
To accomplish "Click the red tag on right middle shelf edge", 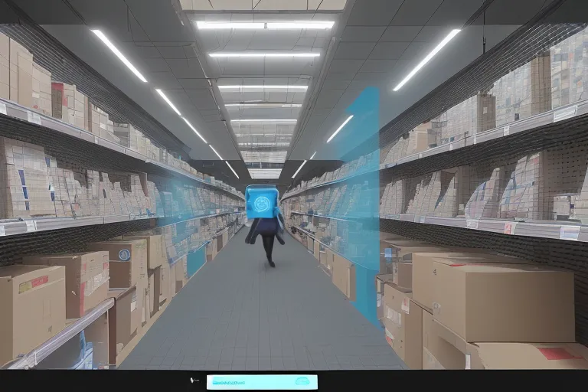I will coord(508,228).
